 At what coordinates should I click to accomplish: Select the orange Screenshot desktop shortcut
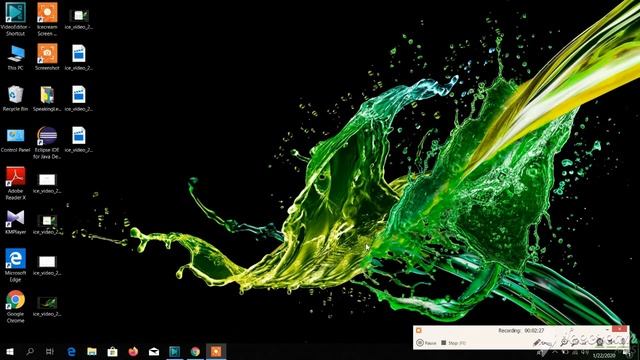47,57
